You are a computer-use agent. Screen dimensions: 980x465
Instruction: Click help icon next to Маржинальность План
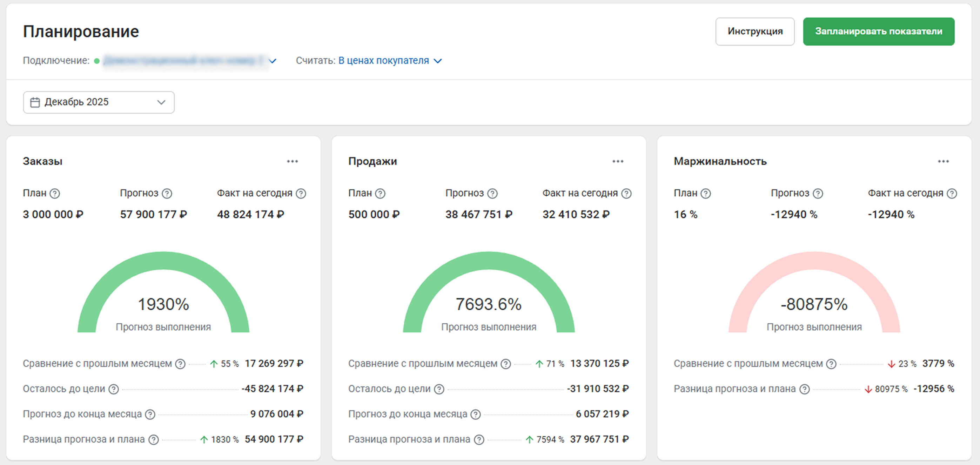706,194
